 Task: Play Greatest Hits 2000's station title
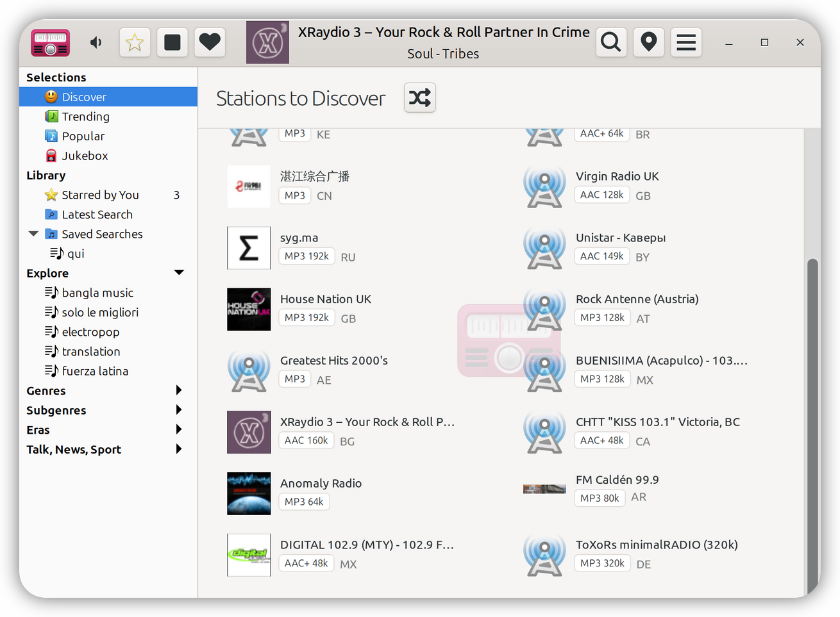[x=334, y=361]
